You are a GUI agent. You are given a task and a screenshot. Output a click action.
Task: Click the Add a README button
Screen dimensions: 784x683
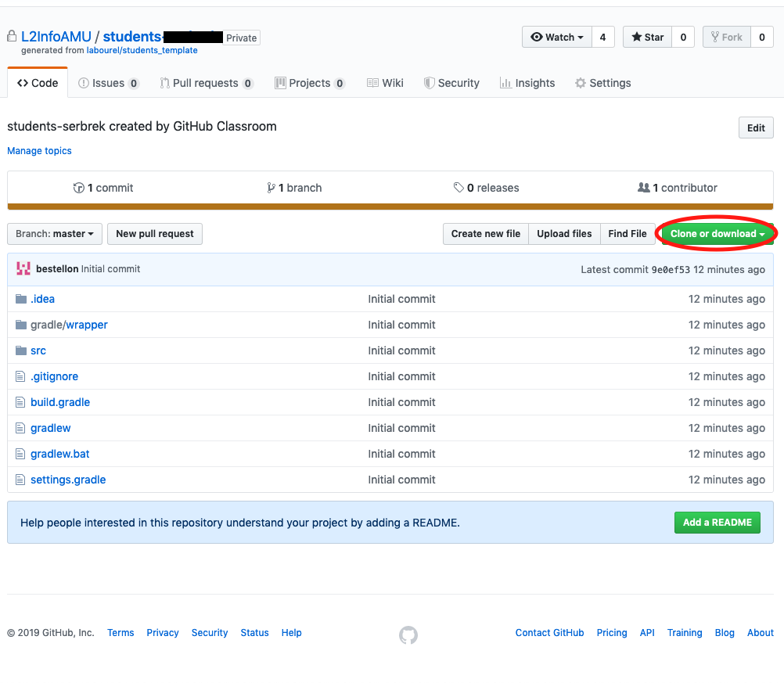(717, 523)
